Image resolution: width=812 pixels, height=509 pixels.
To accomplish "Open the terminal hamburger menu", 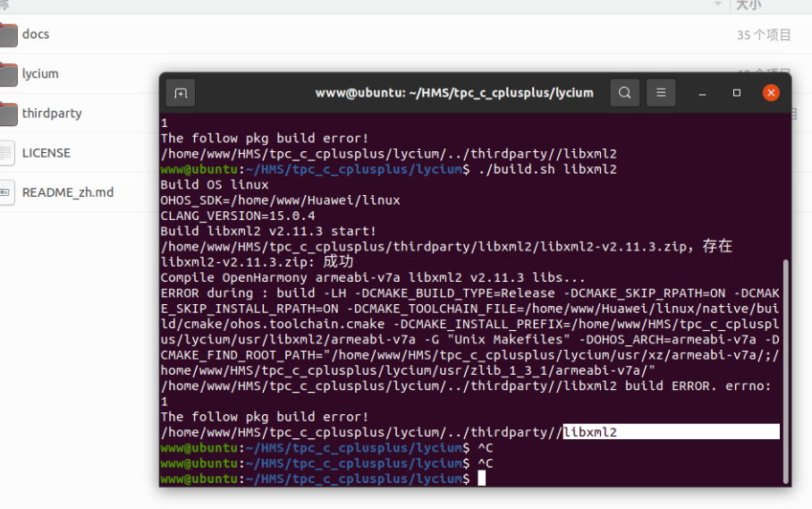I will [x=661, y=93].
